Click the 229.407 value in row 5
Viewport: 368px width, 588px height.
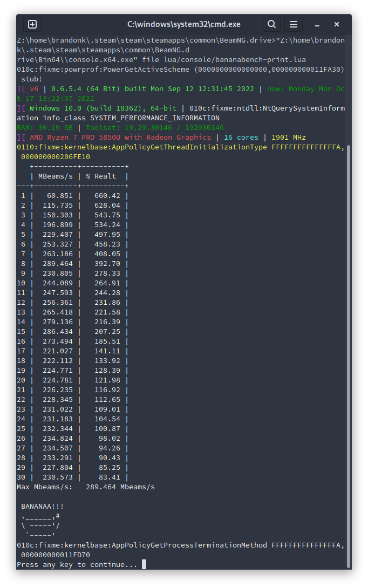(x=58, y=235)
